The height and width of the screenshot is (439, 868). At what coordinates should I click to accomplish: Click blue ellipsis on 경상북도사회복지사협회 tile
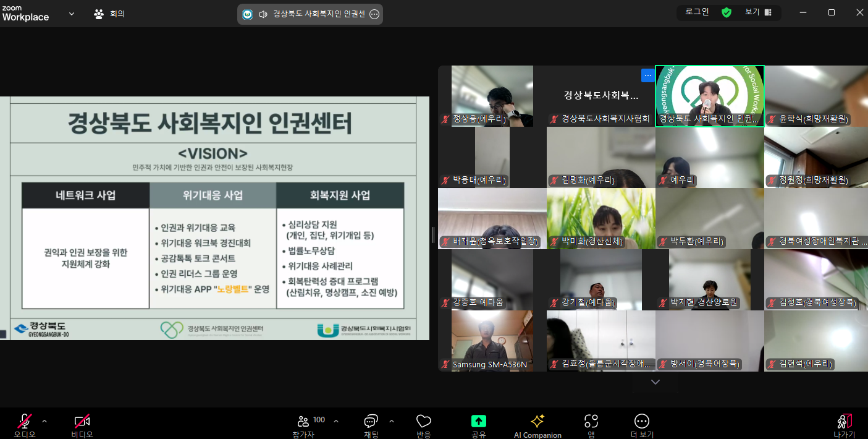[647, 75]
